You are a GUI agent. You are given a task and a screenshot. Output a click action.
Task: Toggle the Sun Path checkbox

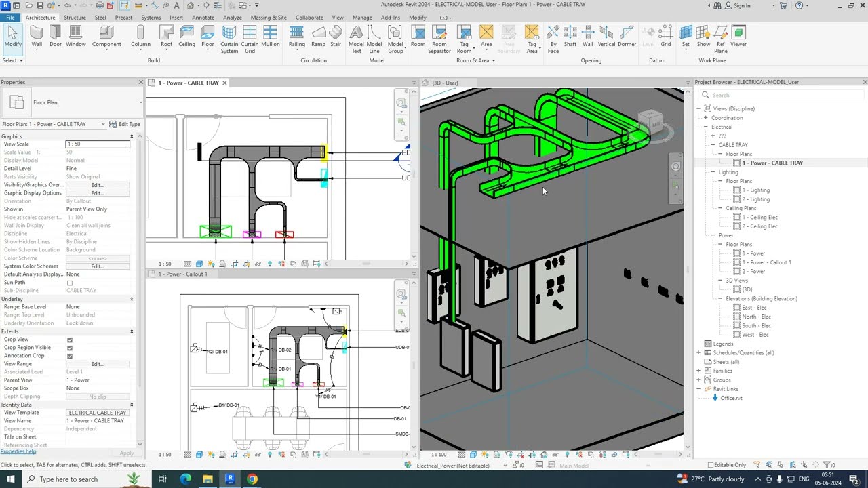(70, 283)
